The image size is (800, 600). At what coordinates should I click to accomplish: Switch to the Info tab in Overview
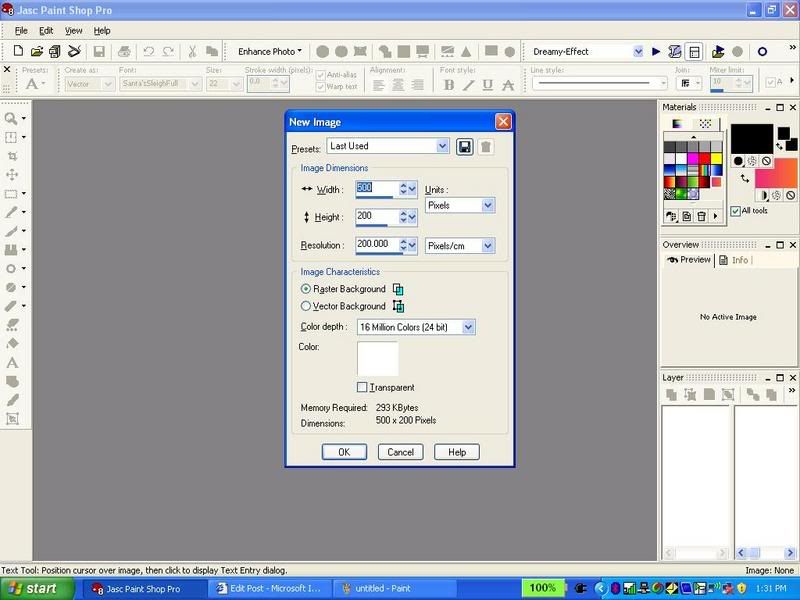(x=734, y=260)
